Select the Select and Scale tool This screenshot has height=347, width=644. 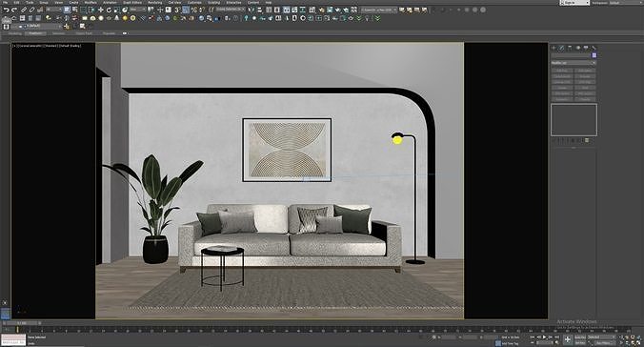[116, 10]
